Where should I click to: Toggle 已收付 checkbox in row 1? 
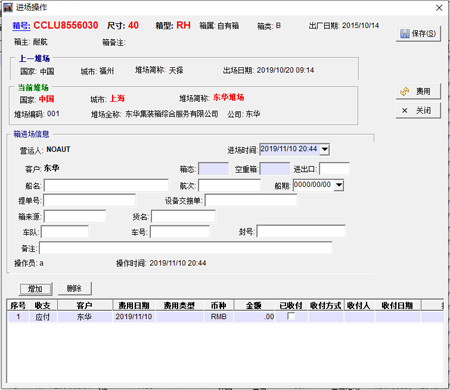291,316
